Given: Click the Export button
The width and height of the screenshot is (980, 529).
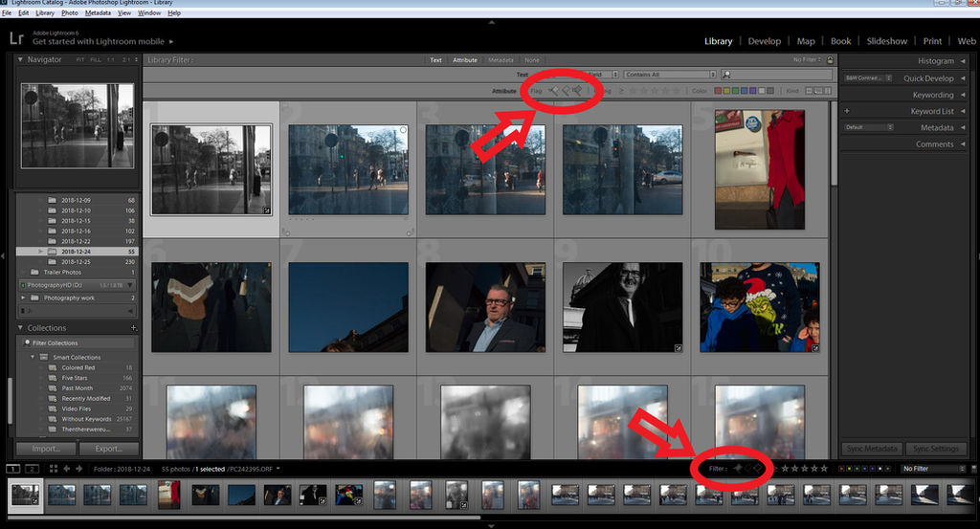Looking at the screenshot, I should pos(109,449).
